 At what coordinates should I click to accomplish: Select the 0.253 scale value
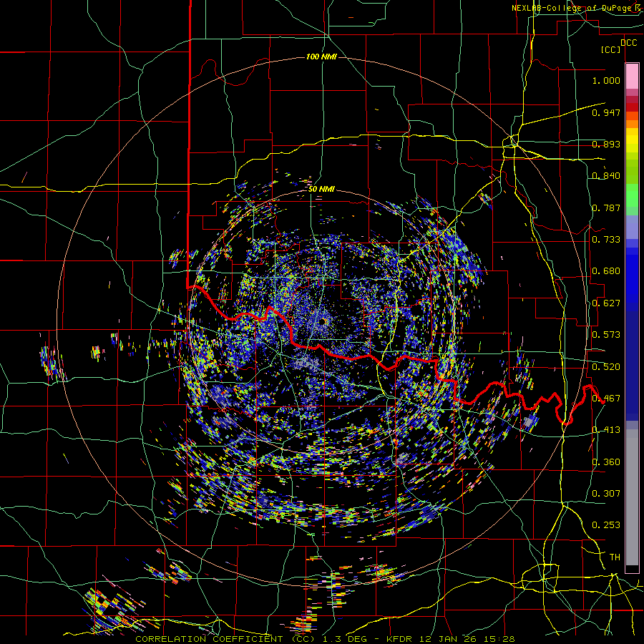[606, 525]
